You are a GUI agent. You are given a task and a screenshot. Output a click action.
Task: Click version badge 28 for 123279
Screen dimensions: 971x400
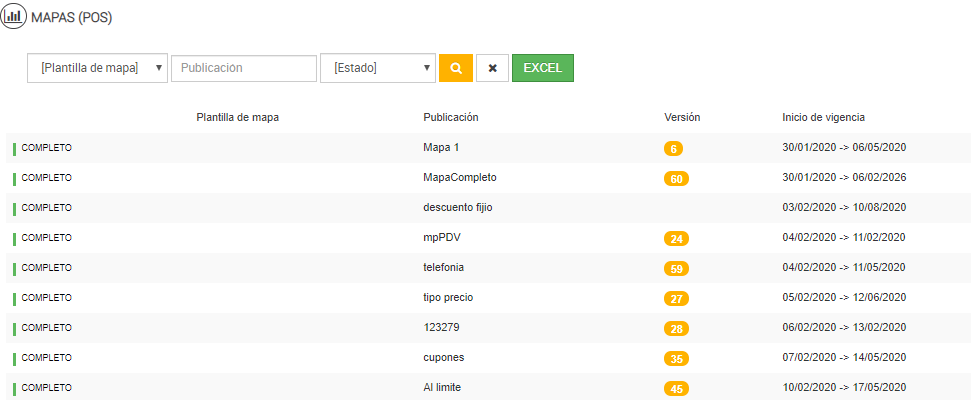[676, 328]
